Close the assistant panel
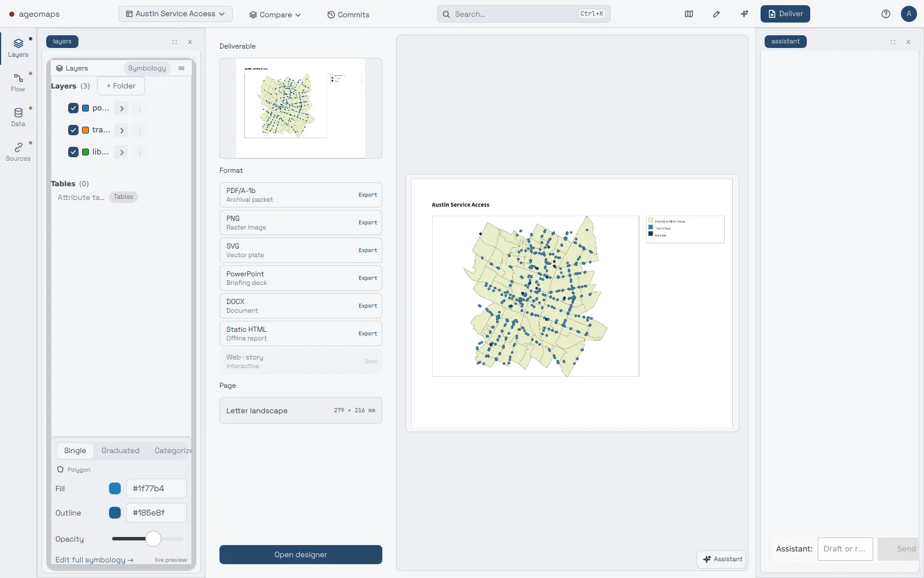The width and height of the screenshot is (924, 578). [908, 42]
